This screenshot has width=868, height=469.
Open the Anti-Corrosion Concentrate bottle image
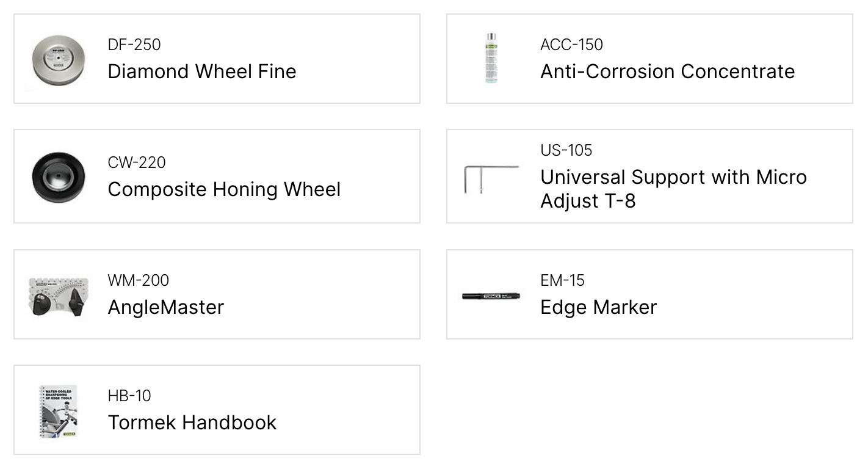491,59
